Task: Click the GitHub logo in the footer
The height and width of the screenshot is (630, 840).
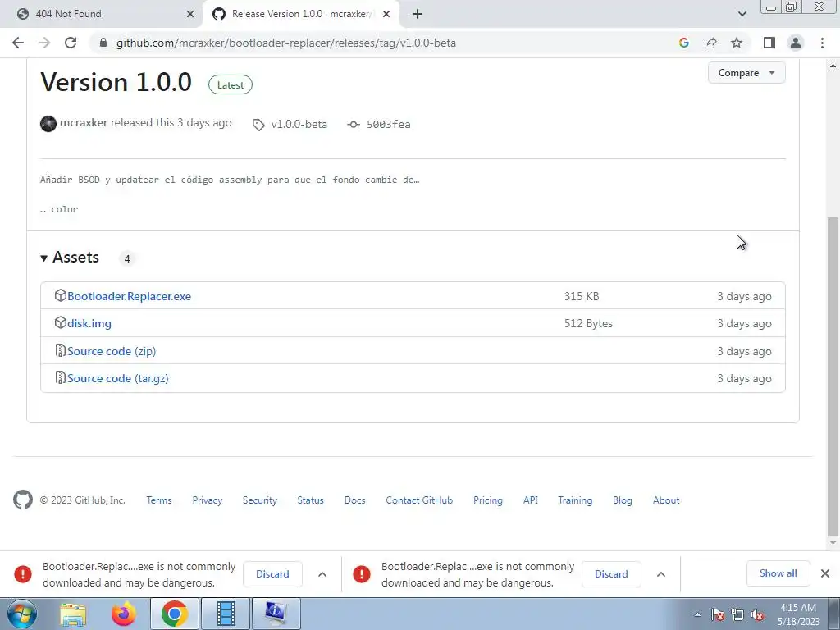Action: click(23, 500)
